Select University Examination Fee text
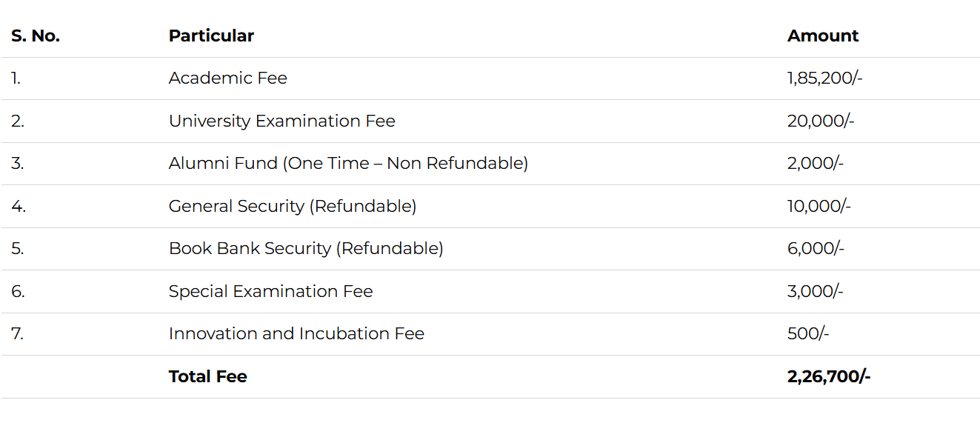980x440 pixels. point(281,121)
